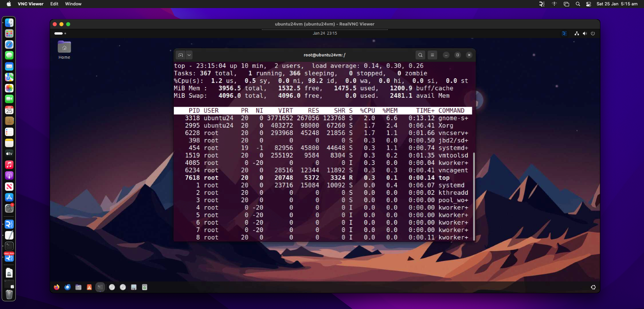Select the vmtoolsd process row

(x=323, y=156)
